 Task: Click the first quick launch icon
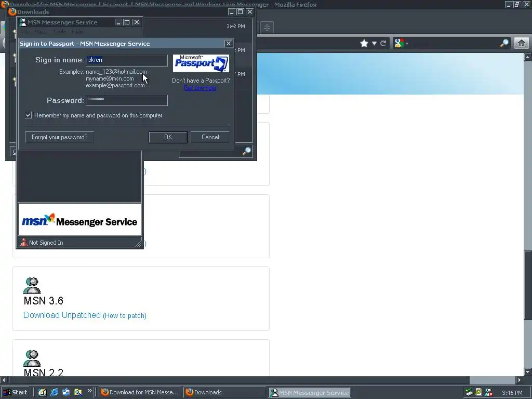click(x=43, y=392)
